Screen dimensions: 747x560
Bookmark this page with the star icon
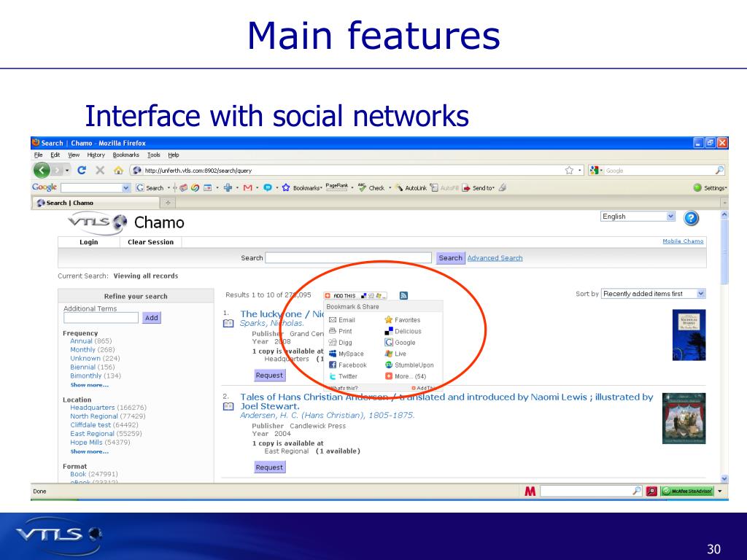coord(569,170)
